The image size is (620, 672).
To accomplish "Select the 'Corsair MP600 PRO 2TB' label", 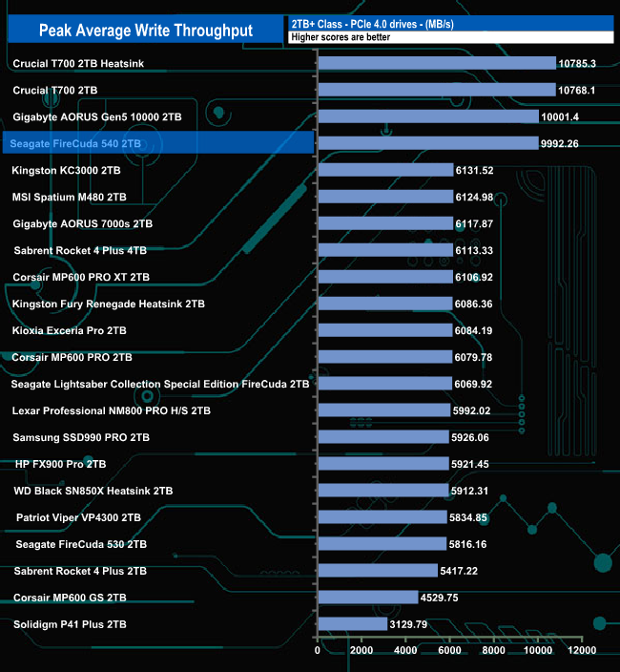I will coord(72,357).
